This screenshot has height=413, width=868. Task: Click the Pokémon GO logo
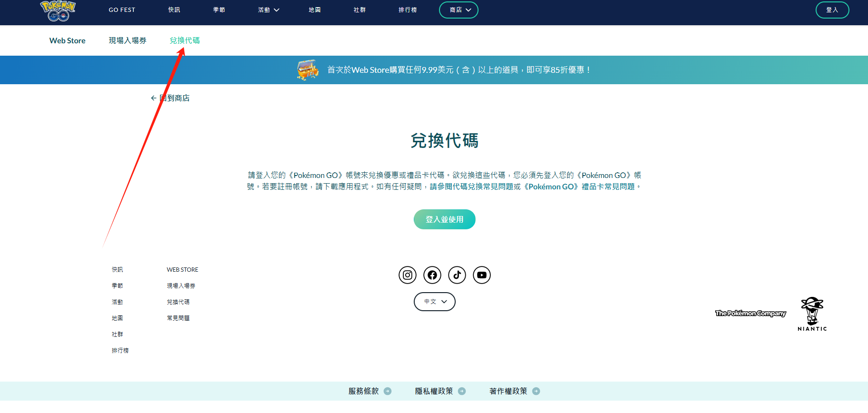pos(58,11)
